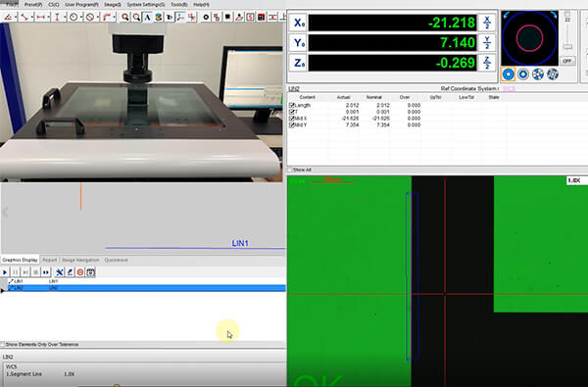Select the arc measurement tool icon
This screenshot has width=588, height=387.
[107, 17]
